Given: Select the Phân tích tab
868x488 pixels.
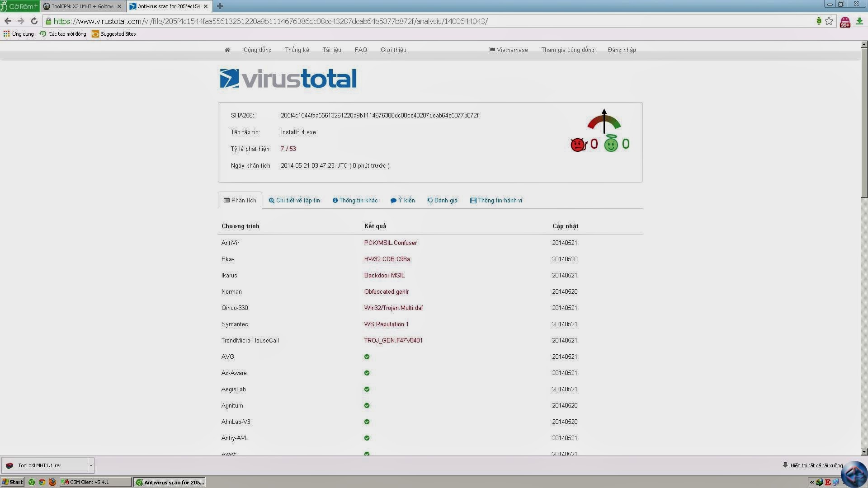Looking at the screenshot, I should tap(240, 201).
